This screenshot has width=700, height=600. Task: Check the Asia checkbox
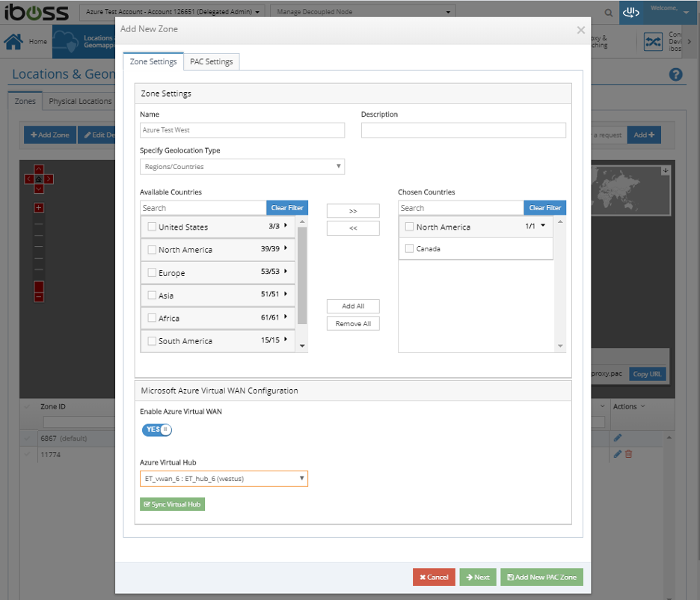pyautogui.click(x=152, y=295)
